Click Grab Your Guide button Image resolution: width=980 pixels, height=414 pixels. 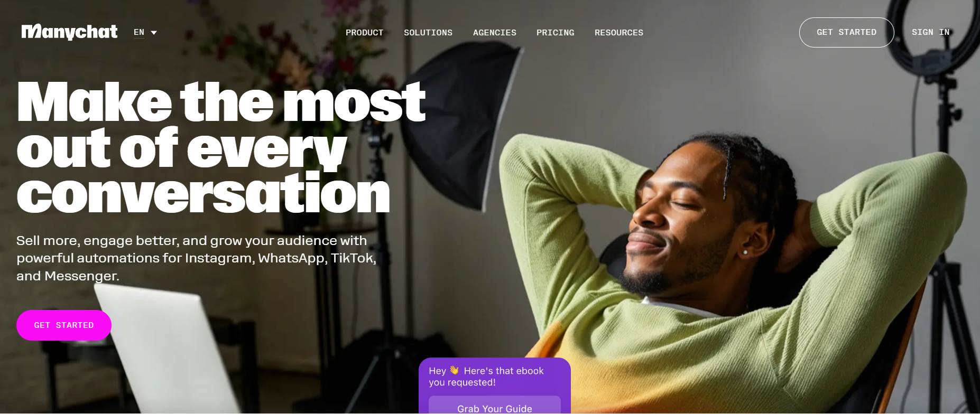tap(494, 406)
